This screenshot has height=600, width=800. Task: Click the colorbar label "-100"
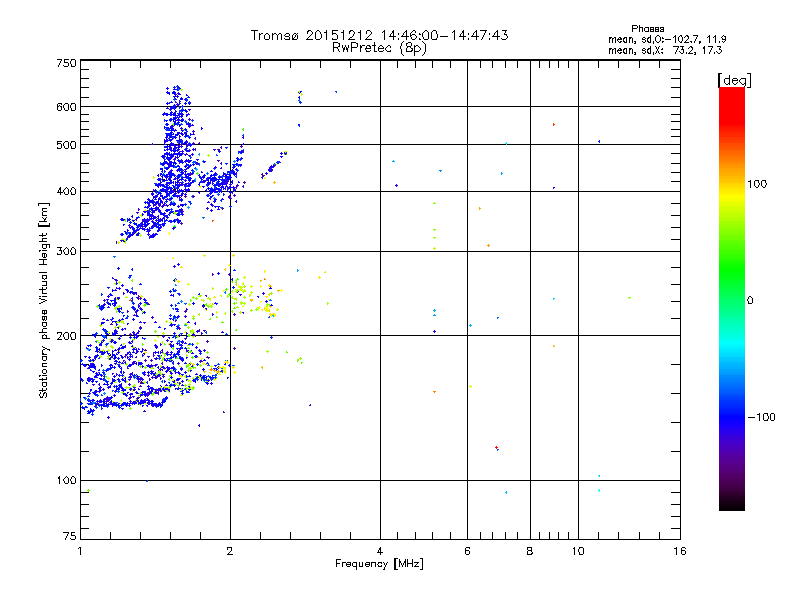tap(761, 417)
